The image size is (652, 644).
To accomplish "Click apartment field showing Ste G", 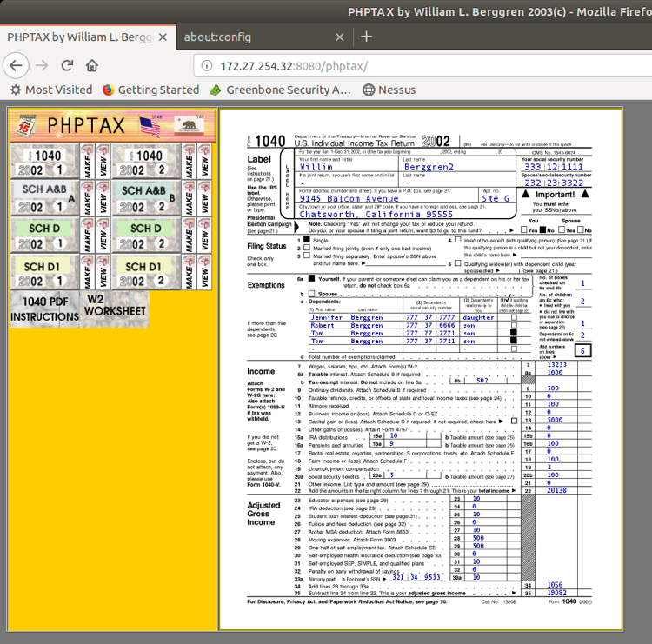I will coord(497,198).
